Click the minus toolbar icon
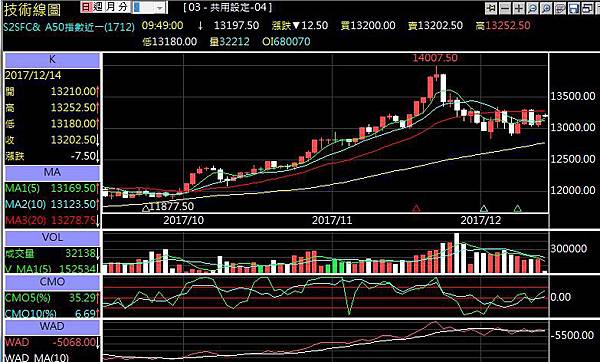 coord(505,8)
